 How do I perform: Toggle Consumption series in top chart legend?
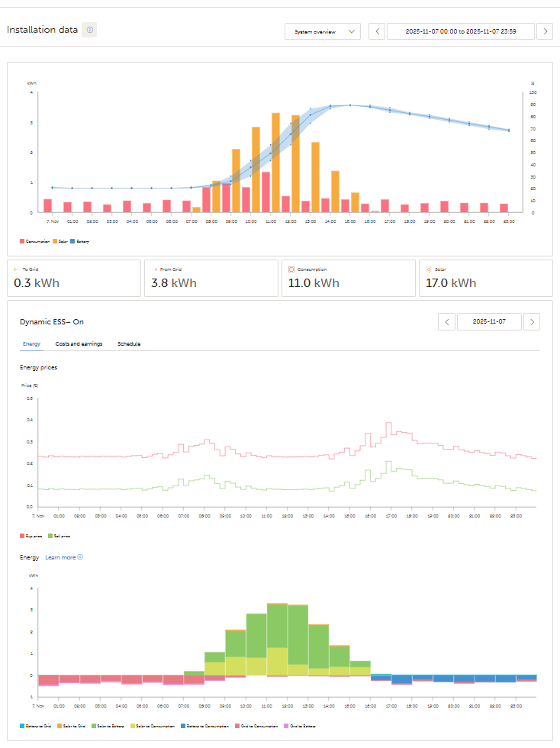tap(34, 241)
